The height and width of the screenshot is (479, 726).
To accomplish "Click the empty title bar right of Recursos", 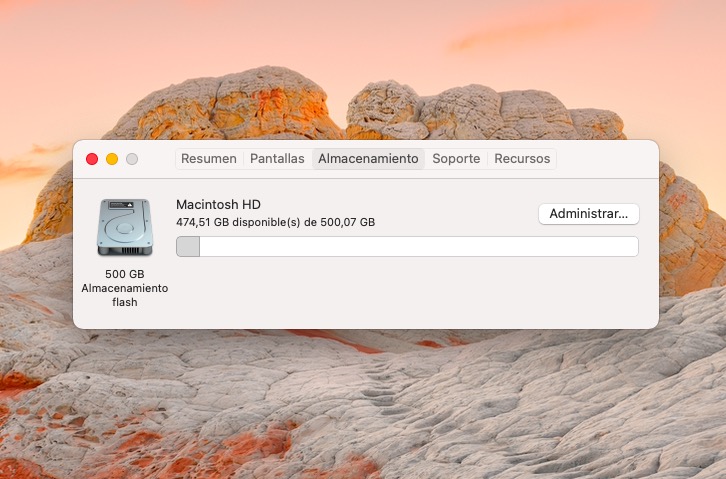I will 605,159.
